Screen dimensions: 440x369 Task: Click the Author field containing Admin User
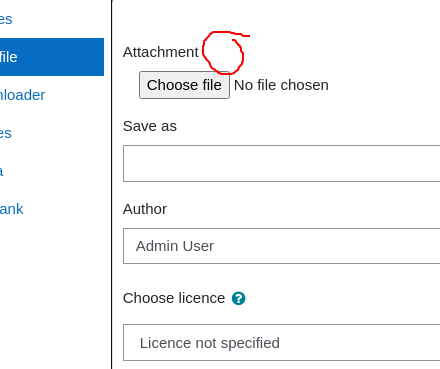282,246
